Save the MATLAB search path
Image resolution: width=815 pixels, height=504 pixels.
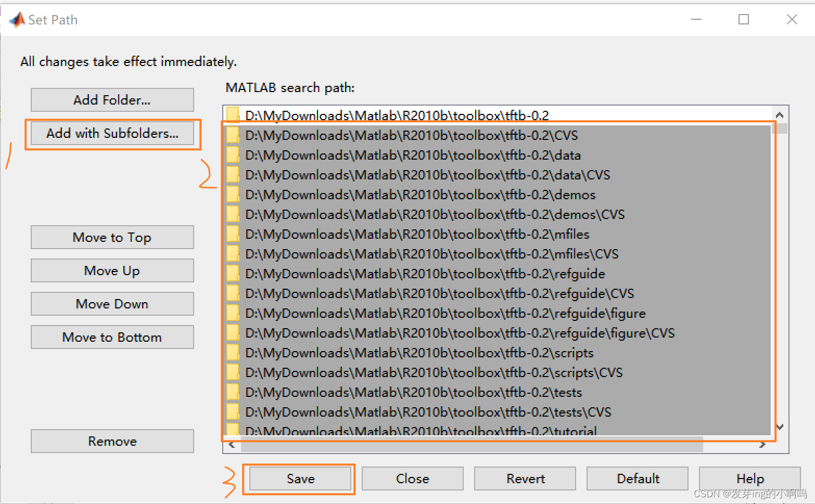300,479
